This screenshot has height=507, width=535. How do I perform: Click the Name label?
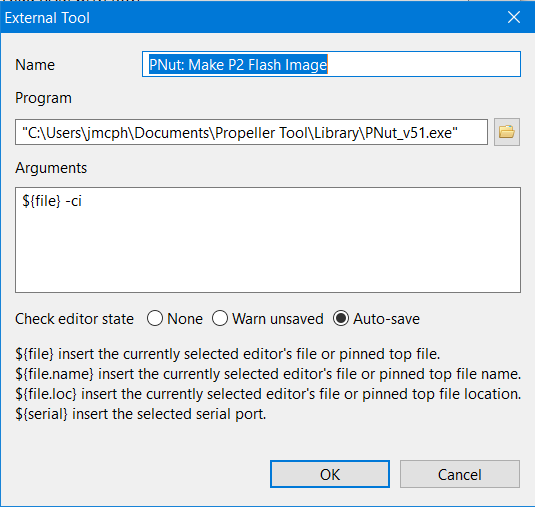[x=35, y=65]
